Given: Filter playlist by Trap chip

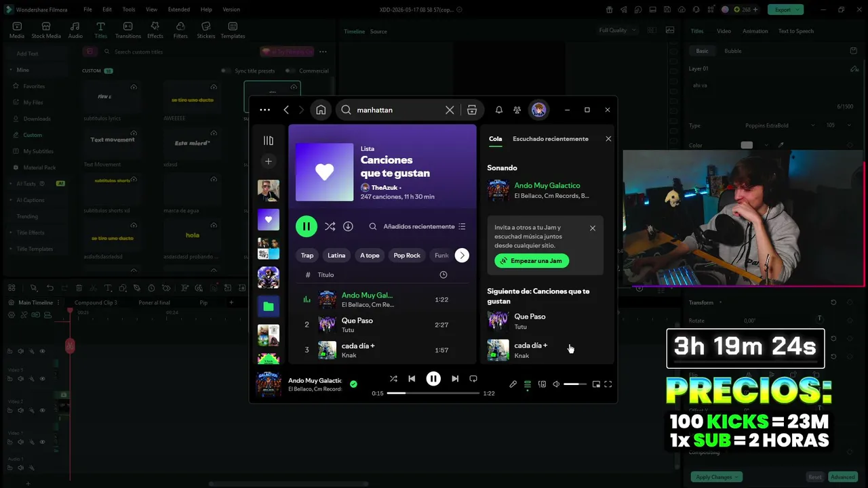Looking at the screenshot, I should pos(307,256).
